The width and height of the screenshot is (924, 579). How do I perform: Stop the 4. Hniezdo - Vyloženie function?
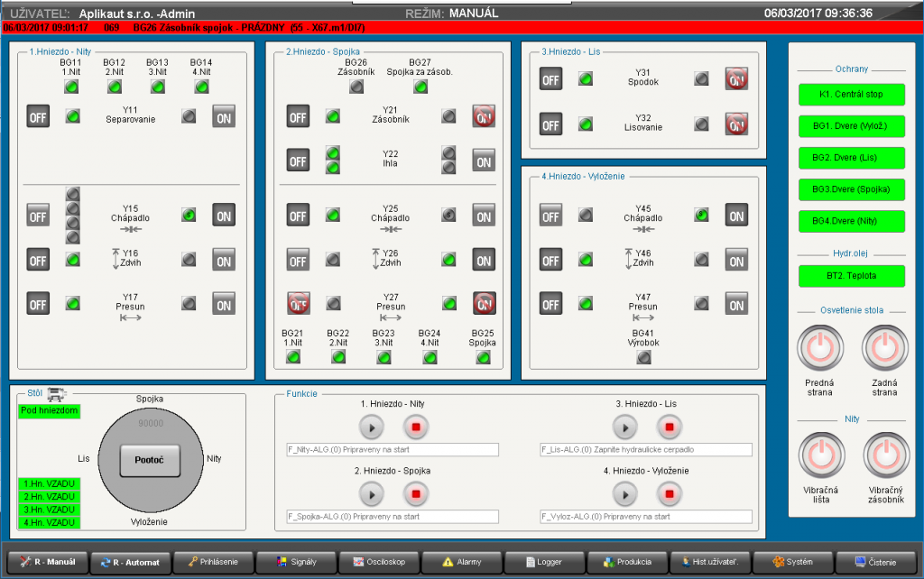point(669,493)
